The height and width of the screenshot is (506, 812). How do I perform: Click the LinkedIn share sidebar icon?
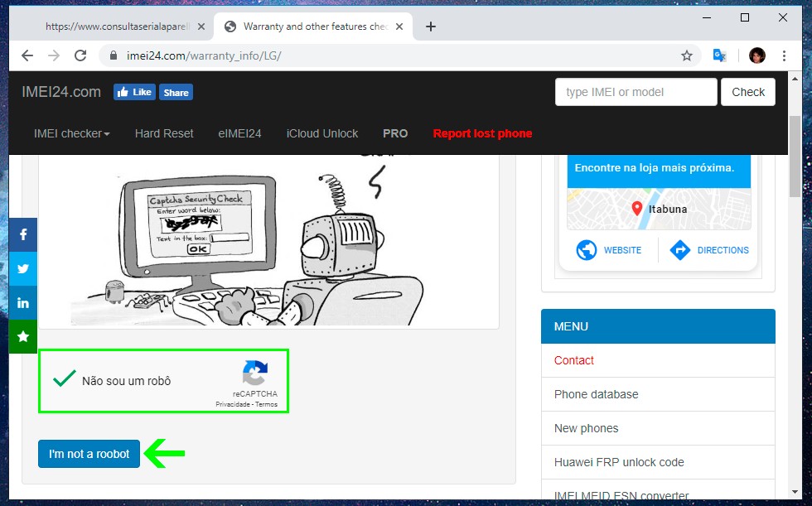tap(22, 302)
